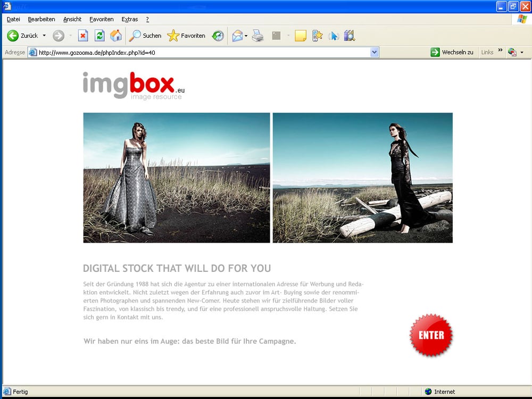This screenshot has width=532, height=399.
Task: Click the Links toolbar label
Action: [x=487, y=52]
